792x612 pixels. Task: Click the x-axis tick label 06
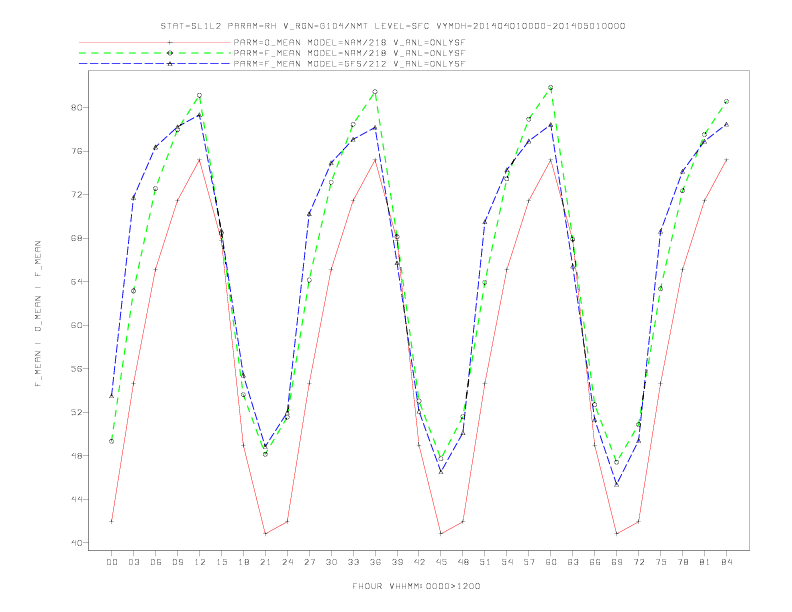pos(156,562)
